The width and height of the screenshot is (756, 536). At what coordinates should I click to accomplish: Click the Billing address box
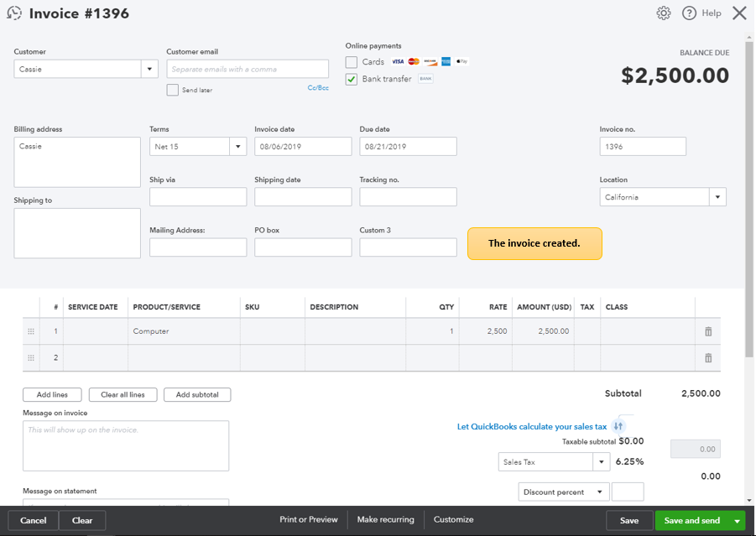[77, 162]
